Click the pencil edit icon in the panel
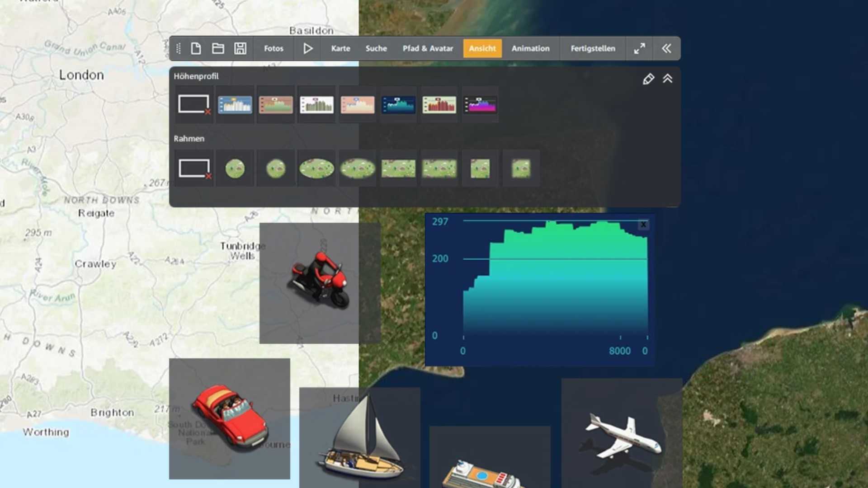This screenshot has width=868, height=488. click(648, 79)
